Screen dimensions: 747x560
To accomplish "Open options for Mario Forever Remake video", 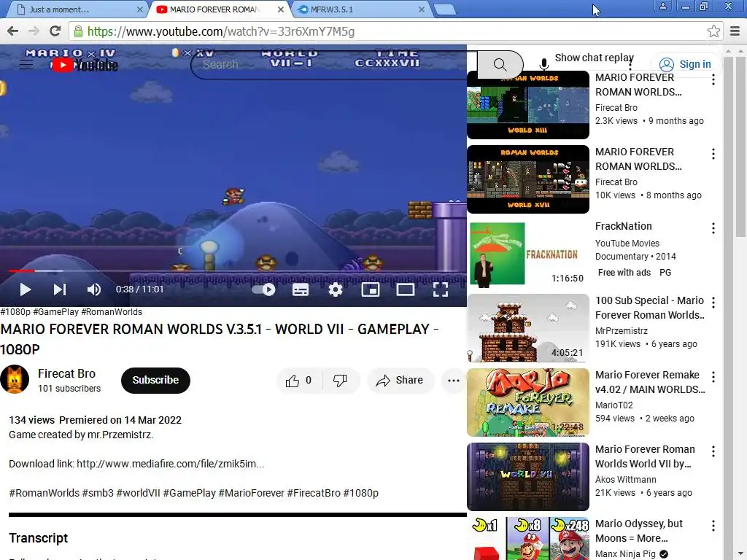I will click(713, 377).
